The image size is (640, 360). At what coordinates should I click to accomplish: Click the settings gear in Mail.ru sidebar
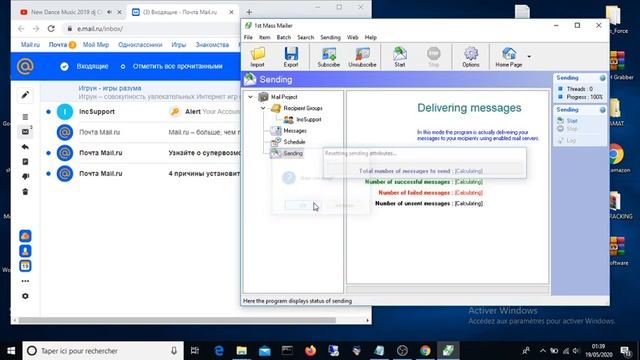click(x=25, y=296)
